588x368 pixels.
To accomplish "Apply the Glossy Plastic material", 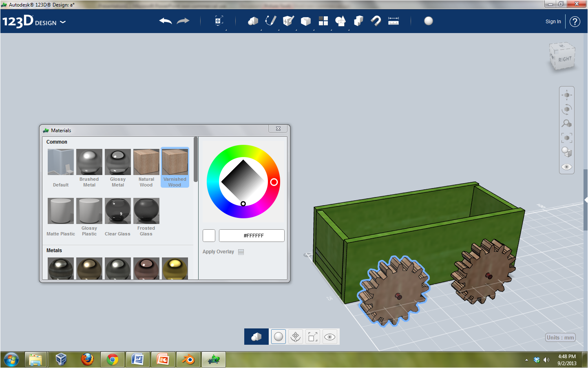I will [x=89, y=217].
